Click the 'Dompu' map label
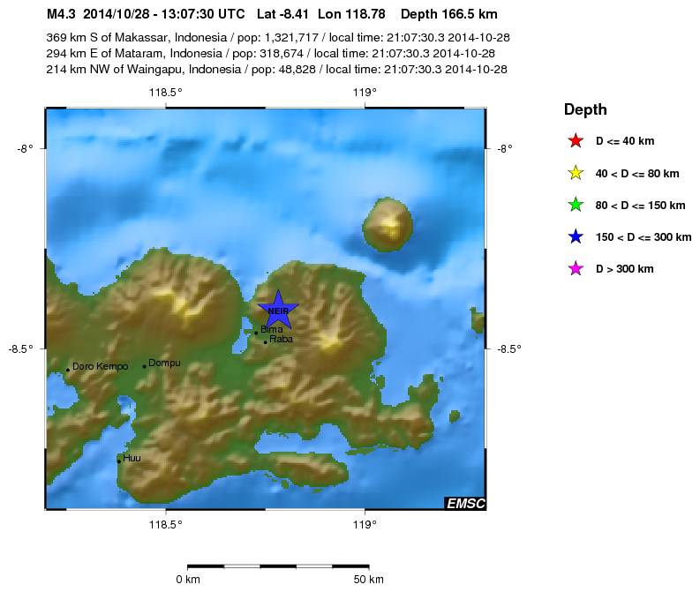700x592 pixels. (164, 363)
